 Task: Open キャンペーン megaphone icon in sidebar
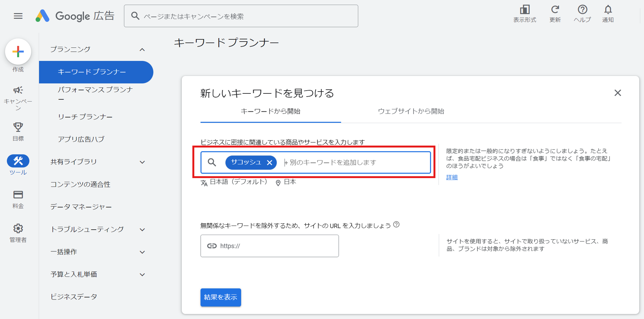[x=18, y=90]
